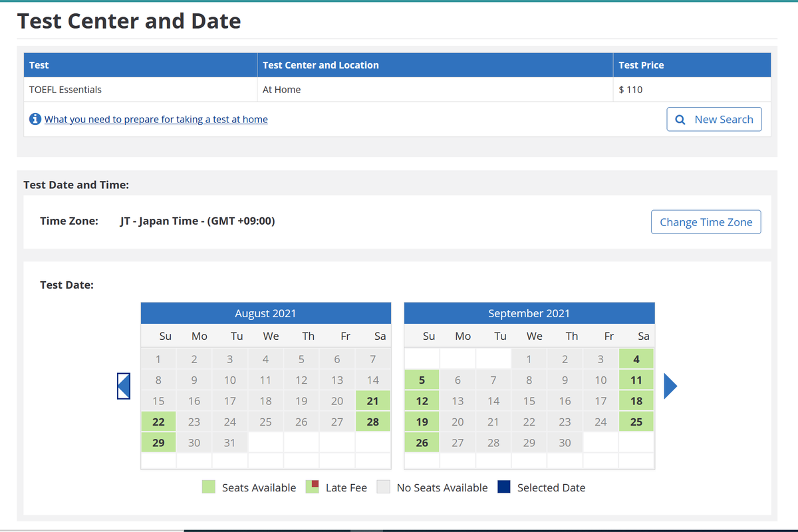Click the August 2021 calendar header
The height and width of the screenshot is (532, 798).
pos(265,313)
